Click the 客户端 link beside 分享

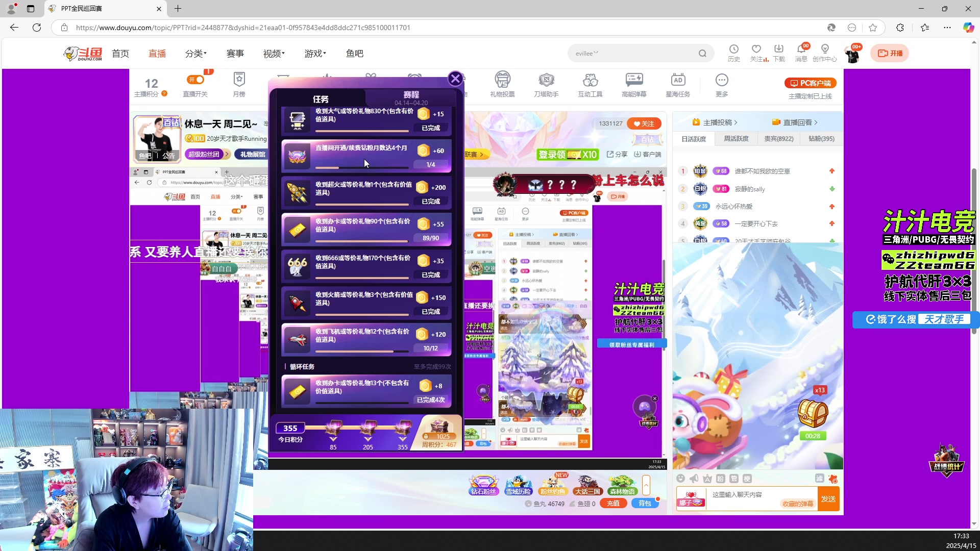(x=648, y=154)
